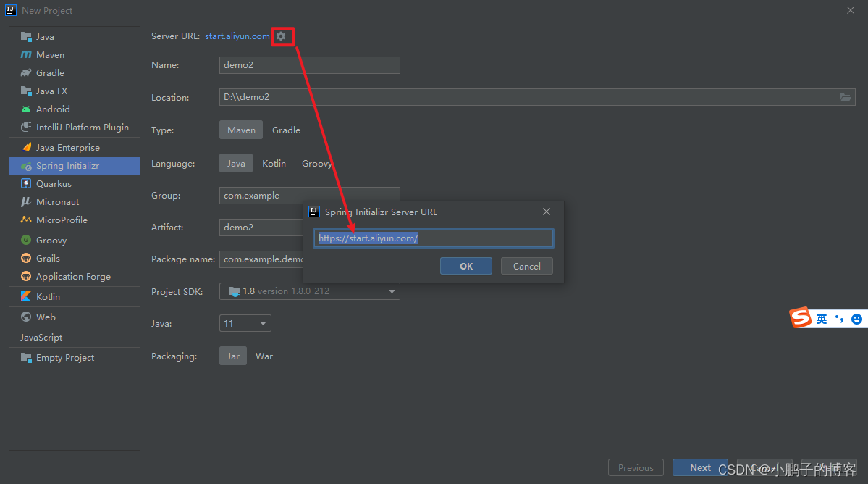Choose Groovy as the language
Image resolution: width=868 pixels, height=484 pixels.
(316, 163)
